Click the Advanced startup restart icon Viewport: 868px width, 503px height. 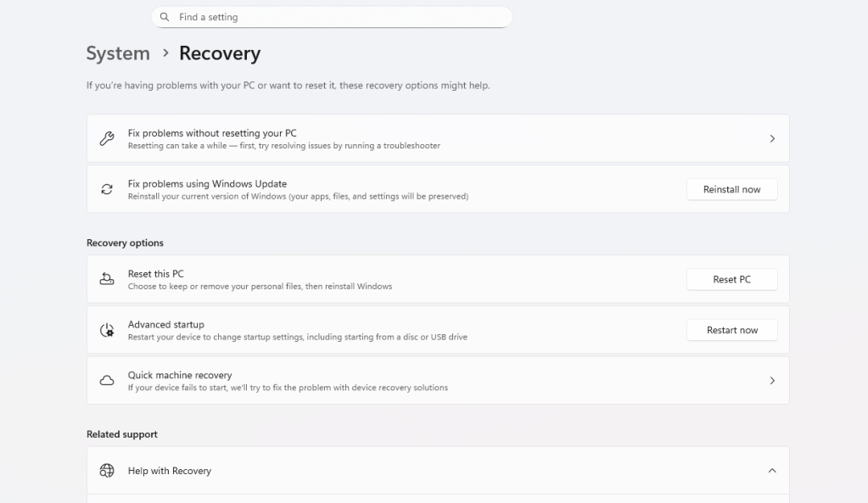tap(105, 329)
